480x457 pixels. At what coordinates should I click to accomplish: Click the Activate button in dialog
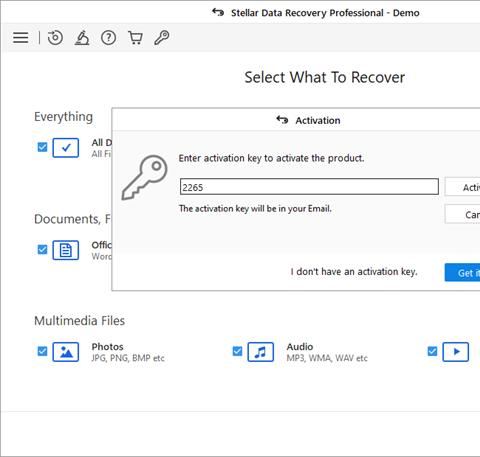tap(463, 187)
